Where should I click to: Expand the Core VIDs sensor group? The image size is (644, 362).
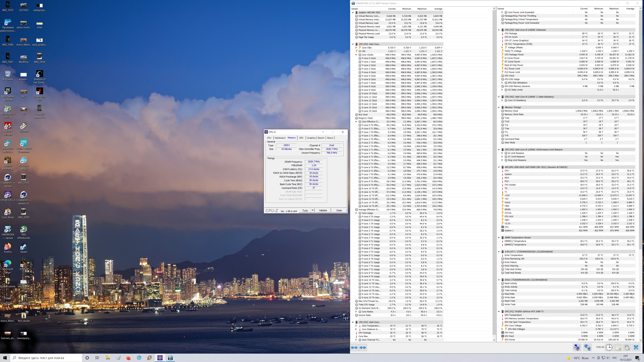click(x=356, y=47)
